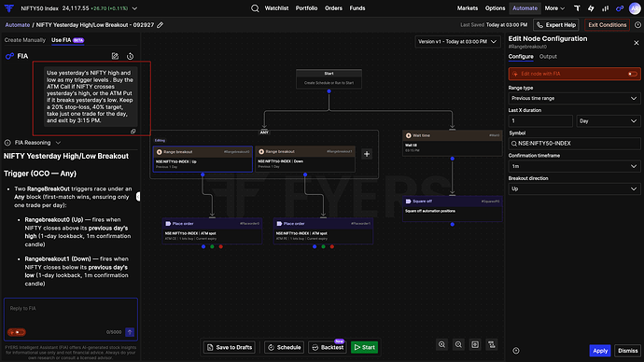Screen dimensions: 644x362
Task: Click the circled arrow icon beside Exit Conditions
Action: click(637, 25)
